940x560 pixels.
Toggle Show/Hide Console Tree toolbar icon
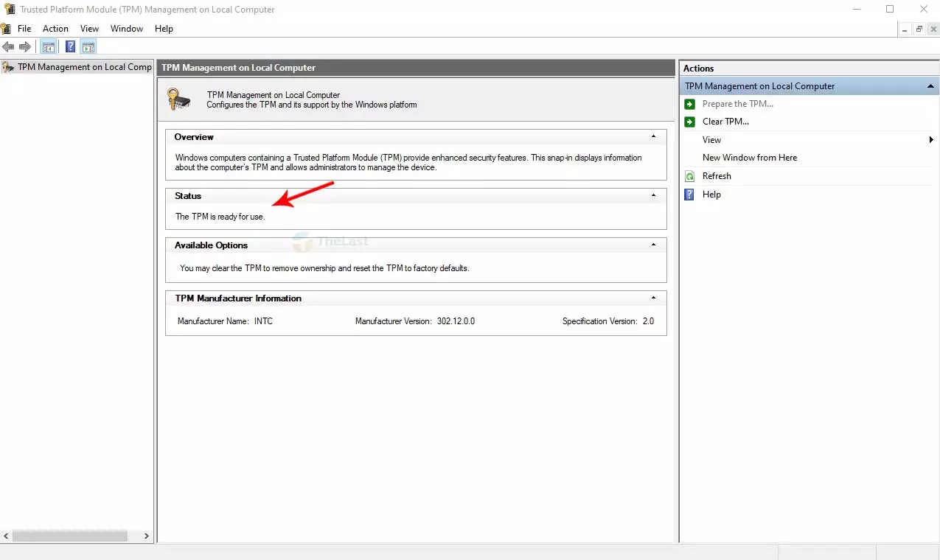[x=49, y=47]
